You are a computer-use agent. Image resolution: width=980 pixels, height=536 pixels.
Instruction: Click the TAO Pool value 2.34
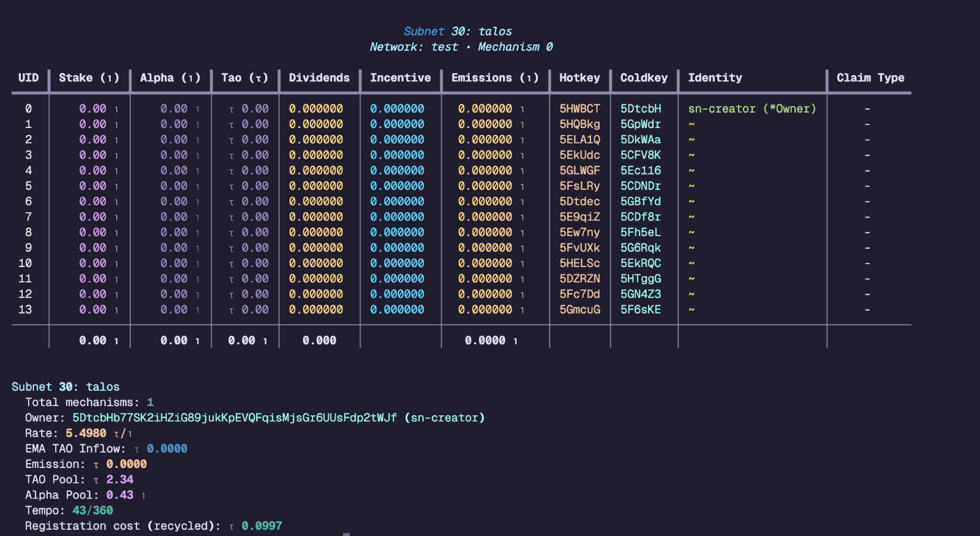click(119, 480)
